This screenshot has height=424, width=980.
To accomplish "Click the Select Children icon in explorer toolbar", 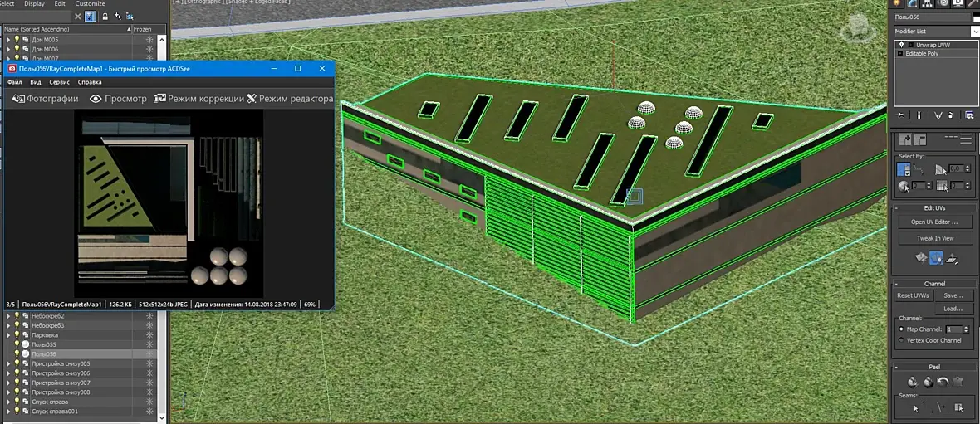I will point(130,17).
